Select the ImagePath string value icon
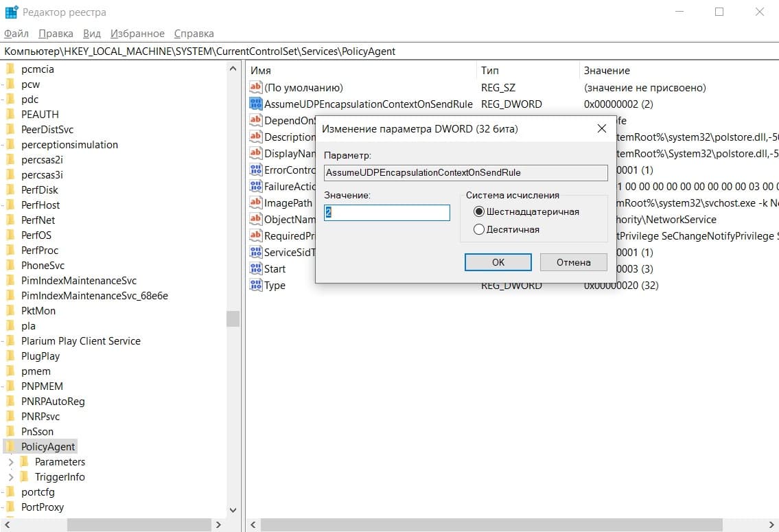Screen dimensions: 779x532 point(255,203)
